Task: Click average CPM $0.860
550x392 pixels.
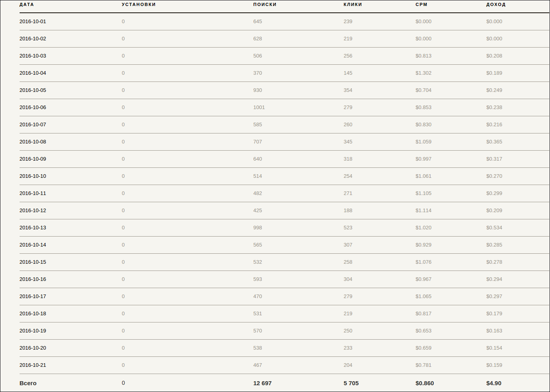Action: (424, 383)
